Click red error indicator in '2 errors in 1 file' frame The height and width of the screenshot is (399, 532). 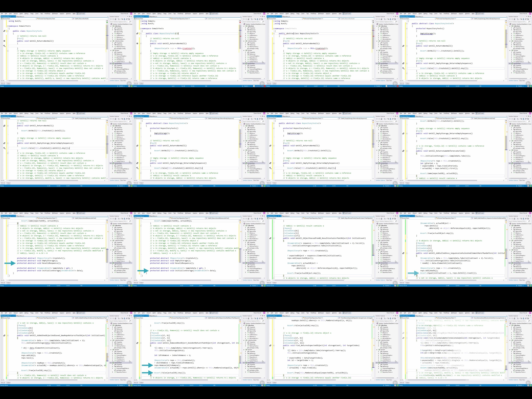pyautogui.click(x=398, y=86)
